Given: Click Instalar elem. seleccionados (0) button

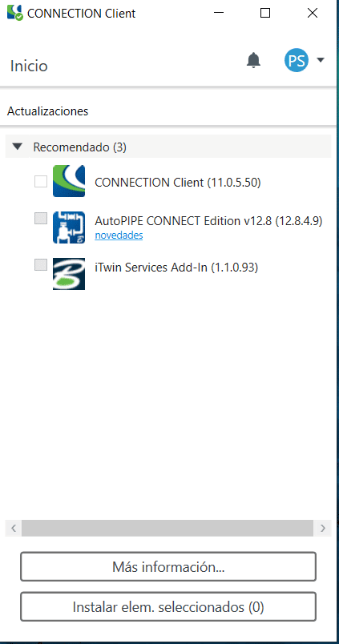Looking at the screenshot, I should (168, 606).
